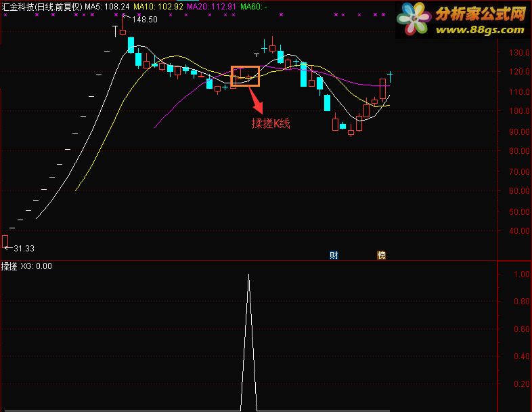This screenshot has height=412, width=532.
Task: Click the 40.00 price axis value
Action: point(519,231)
